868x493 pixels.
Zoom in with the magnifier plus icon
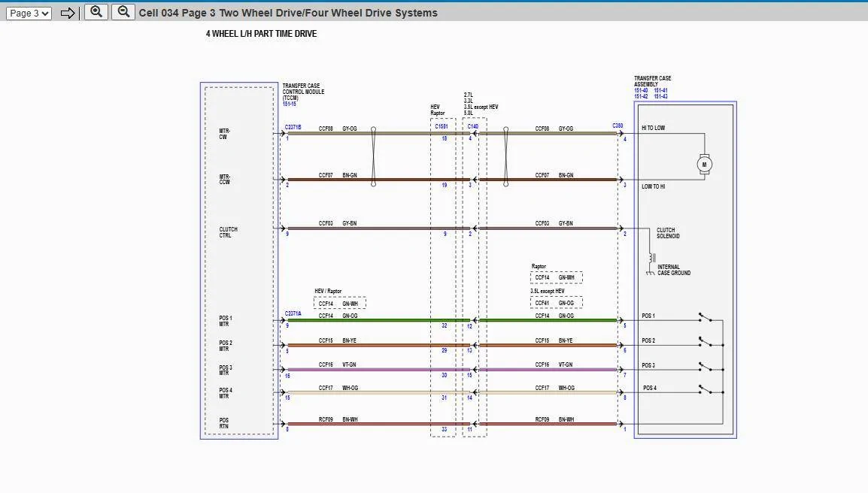pos(96,12)
